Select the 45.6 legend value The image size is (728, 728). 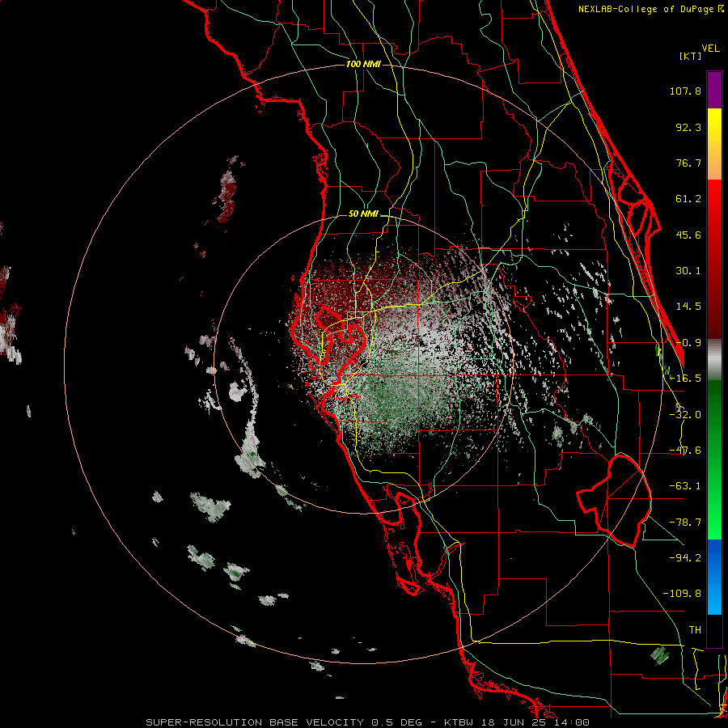tap(688, 235)
